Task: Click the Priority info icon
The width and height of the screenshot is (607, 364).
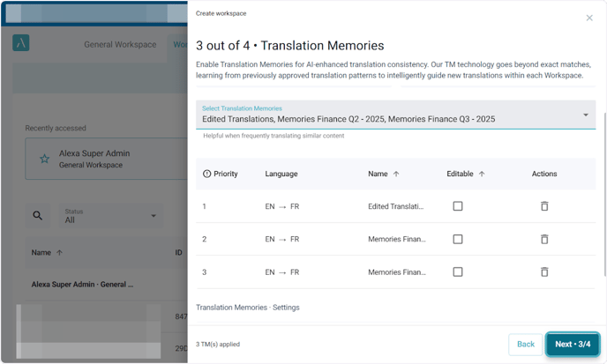Action: point(207,174)
